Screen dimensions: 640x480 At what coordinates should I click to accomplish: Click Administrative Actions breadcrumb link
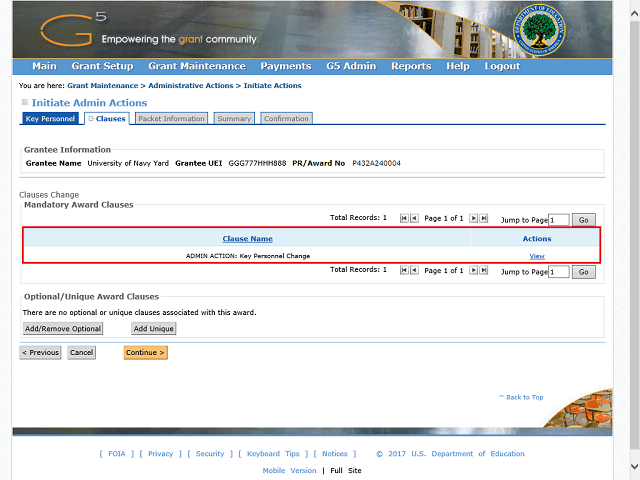tap(191, 86)
